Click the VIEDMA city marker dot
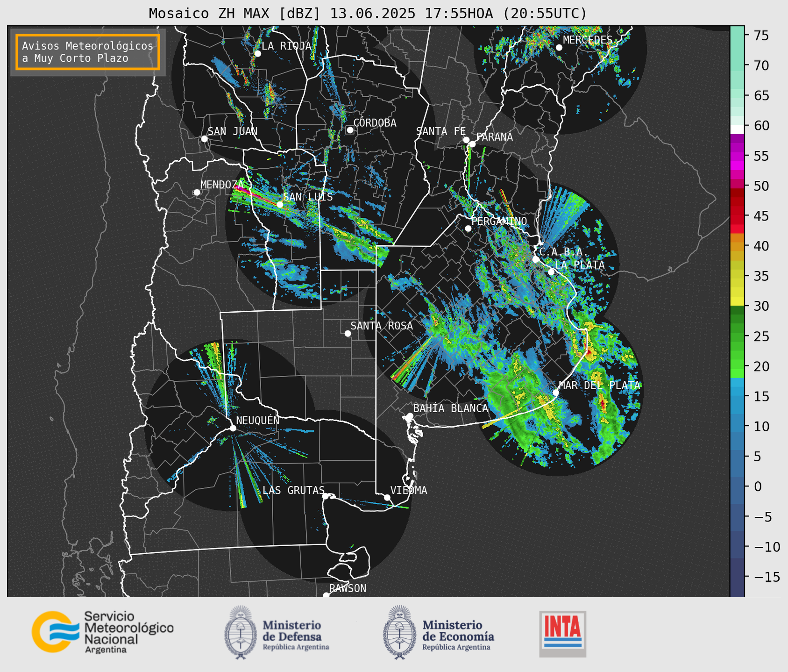 [387, 497]
